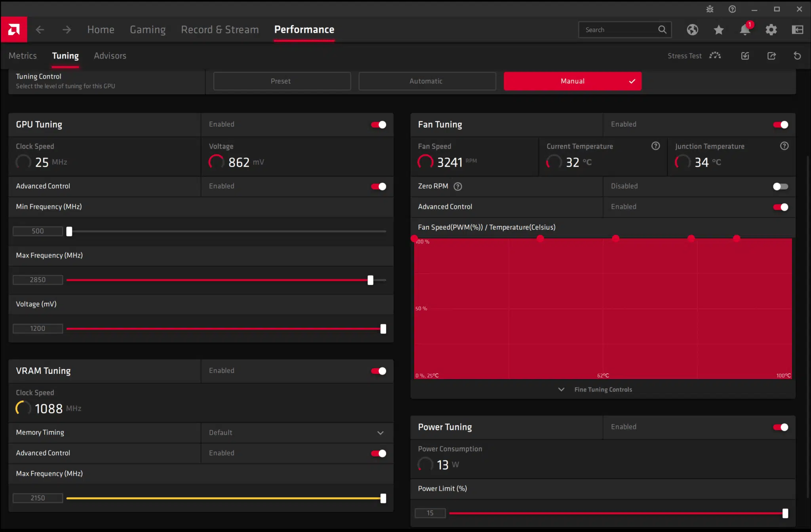Open the bug report icon
Image resolution: width=811 pixels, height=532 pixels.
point(710,9)
